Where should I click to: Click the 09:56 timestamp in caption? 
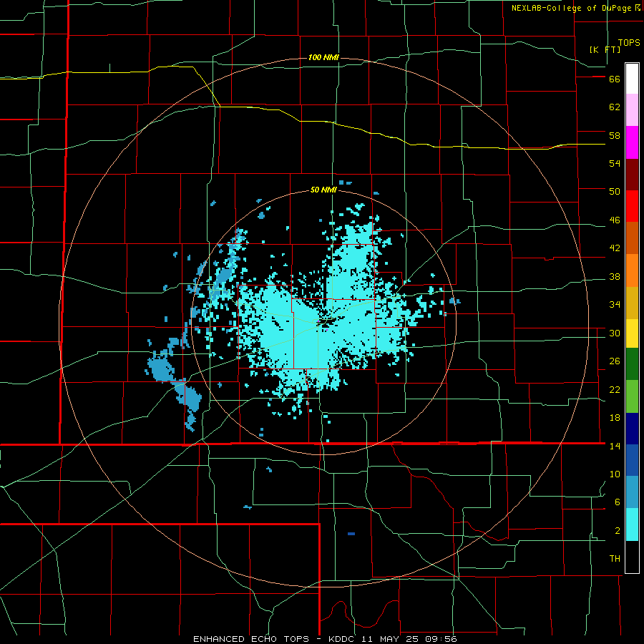pyautogui.click(x=443, y=639)
